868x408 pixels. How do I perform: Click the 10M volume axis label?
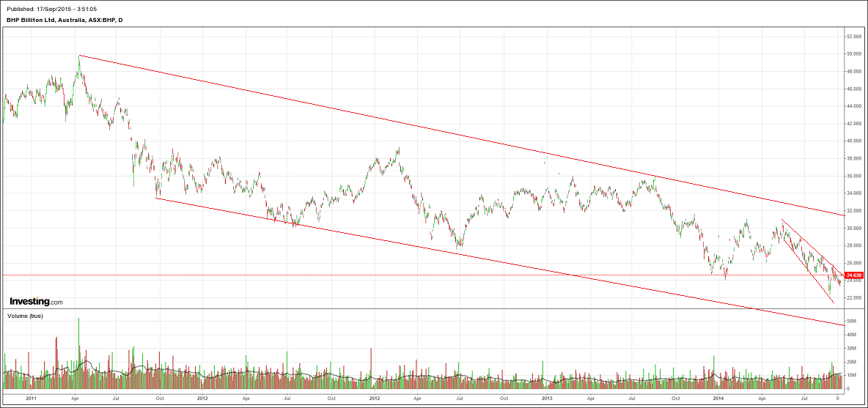pyautogui.click(x=851, y=375)
